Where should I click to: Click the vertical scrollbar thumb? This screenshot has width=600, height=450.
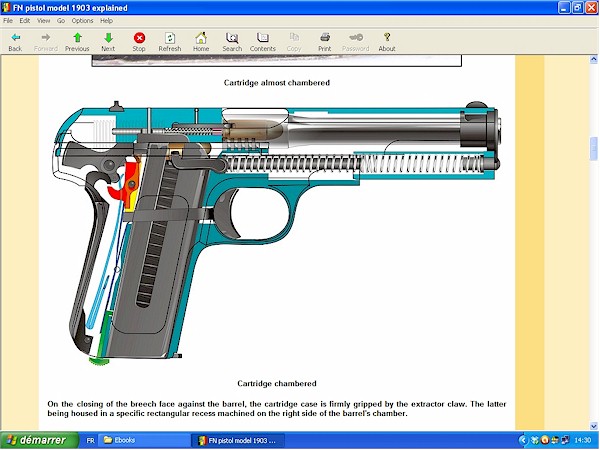click(594, 148)
